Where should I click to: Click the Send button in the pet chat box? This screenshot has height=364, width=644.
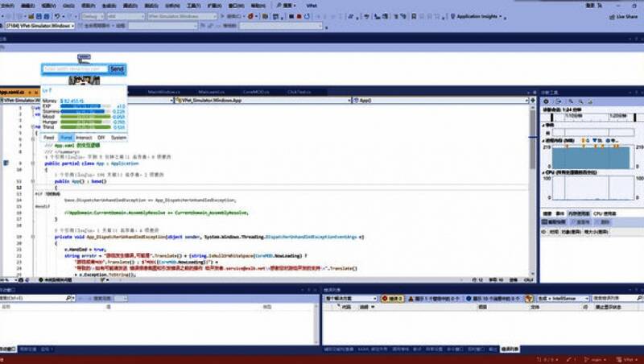pos(117,69)
